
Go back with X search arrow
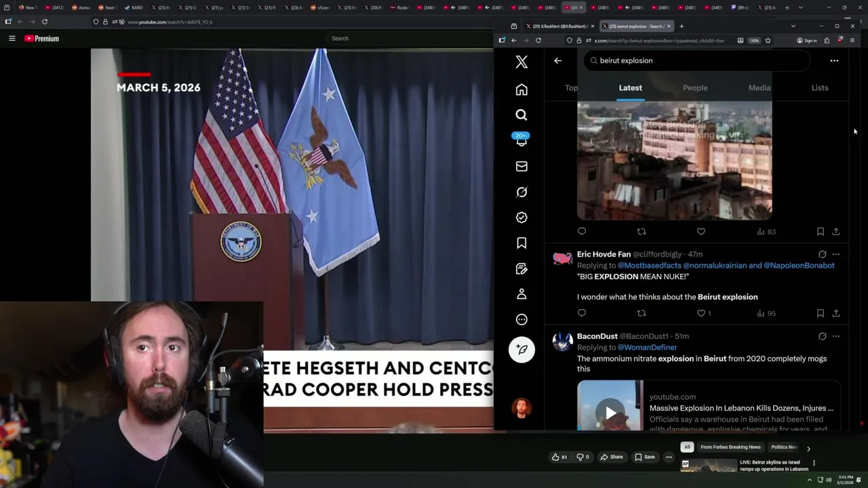pos(557,61)
